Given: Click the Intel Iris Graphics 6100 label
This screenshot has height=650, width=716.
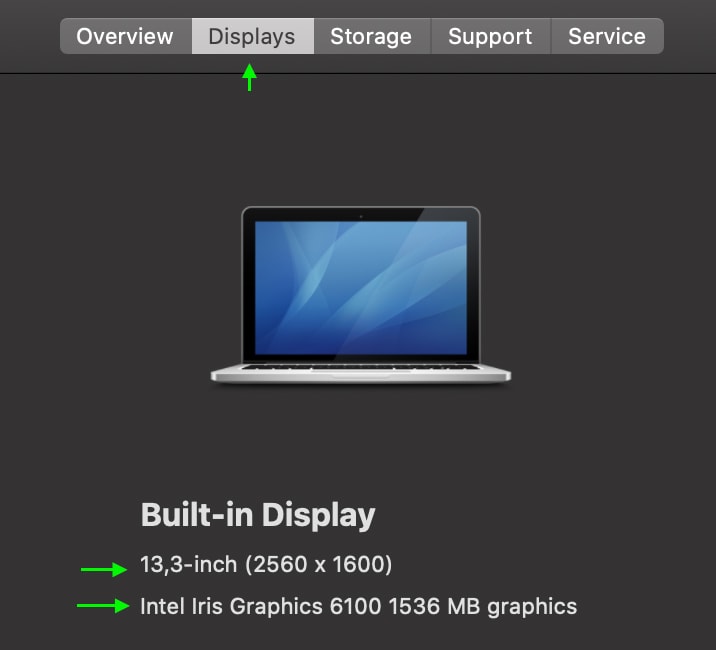Looking at the screenshot, I should coord(261,607).
